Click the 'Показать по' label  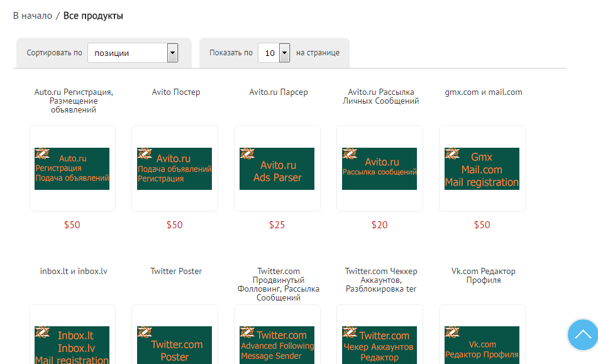point(231,53)
